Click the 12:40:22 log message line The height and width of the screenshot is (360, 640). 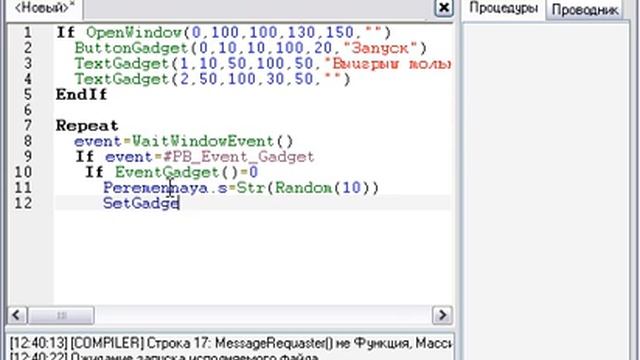(x=163, y=356)
